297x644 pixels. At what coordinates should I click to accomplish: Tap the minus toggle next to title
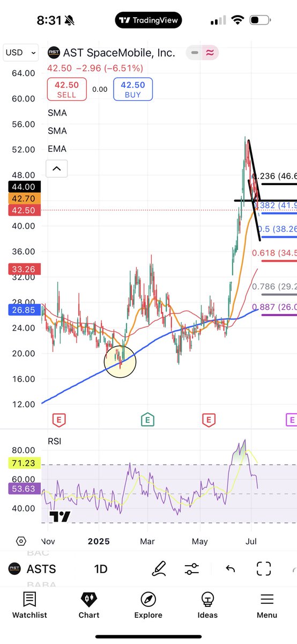(194, 53)
